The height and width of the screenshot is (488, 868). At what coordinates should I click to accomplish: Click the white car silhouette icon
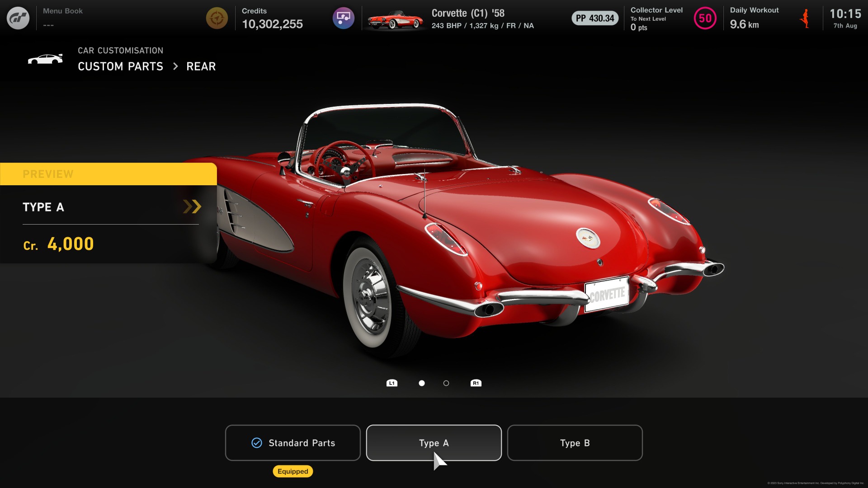[x=45, y=59]
